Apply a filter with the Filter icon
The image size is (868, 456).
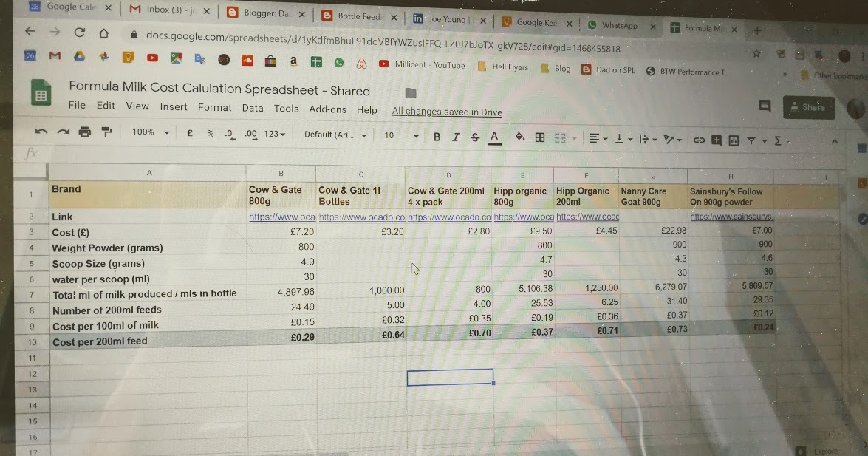tap(750, 139)
